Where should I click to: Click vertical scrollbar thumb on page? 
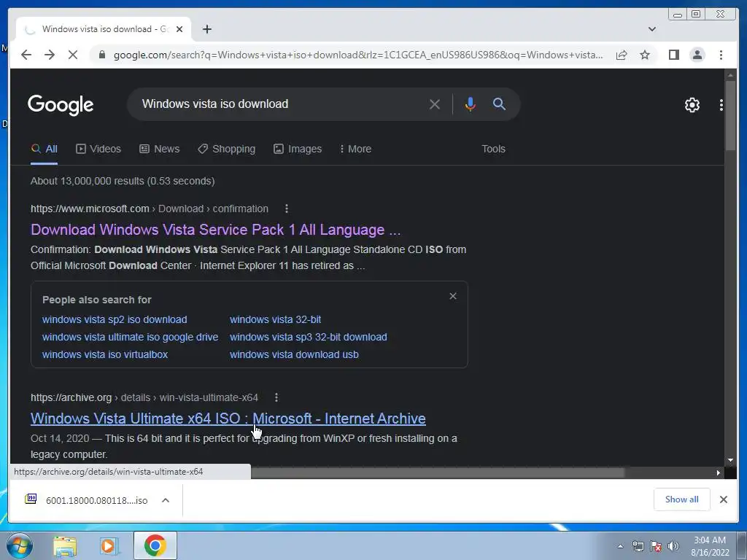pos(729,116)
